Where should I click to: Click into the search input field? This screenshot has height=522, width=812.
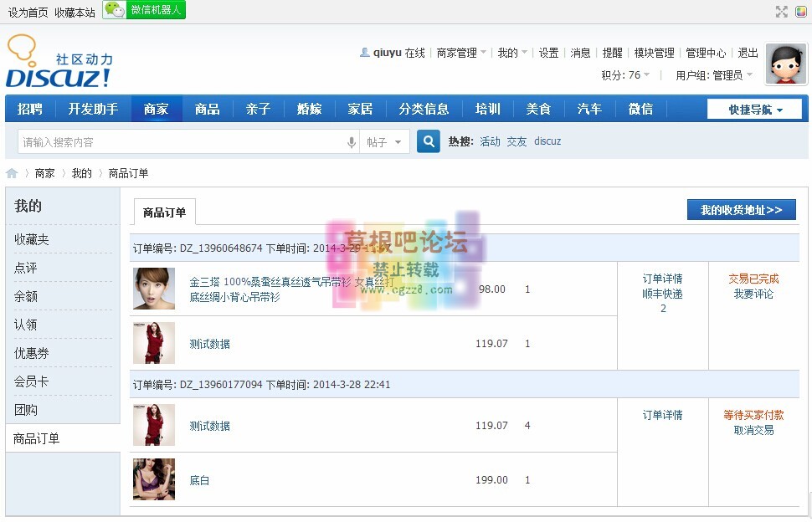180,143
